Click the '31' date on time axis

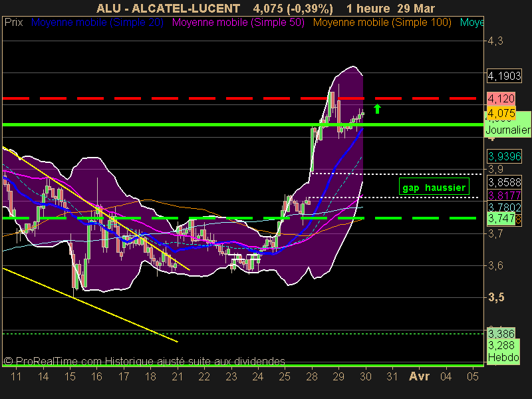coord(392,376)
